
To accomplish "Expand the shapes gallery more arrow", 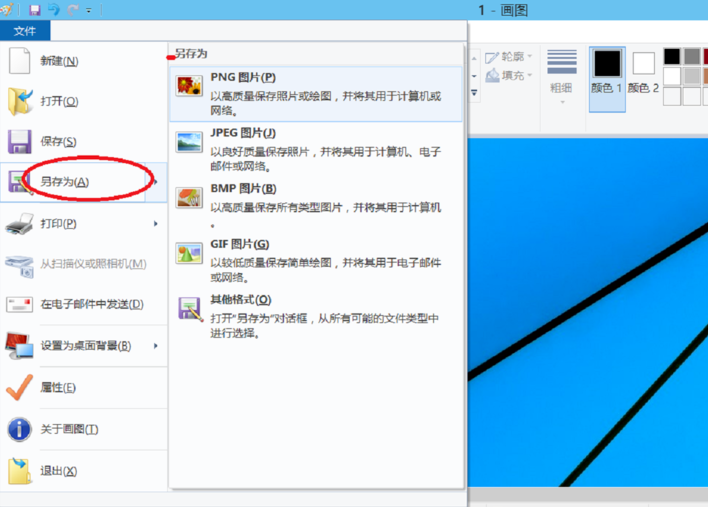I will coord(474,93).
